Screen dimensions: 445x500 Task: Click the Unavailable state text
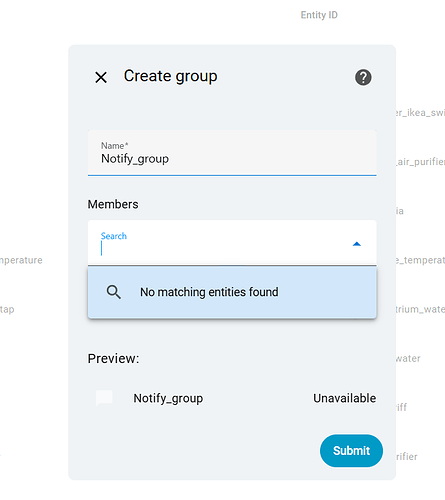point(345,398)
